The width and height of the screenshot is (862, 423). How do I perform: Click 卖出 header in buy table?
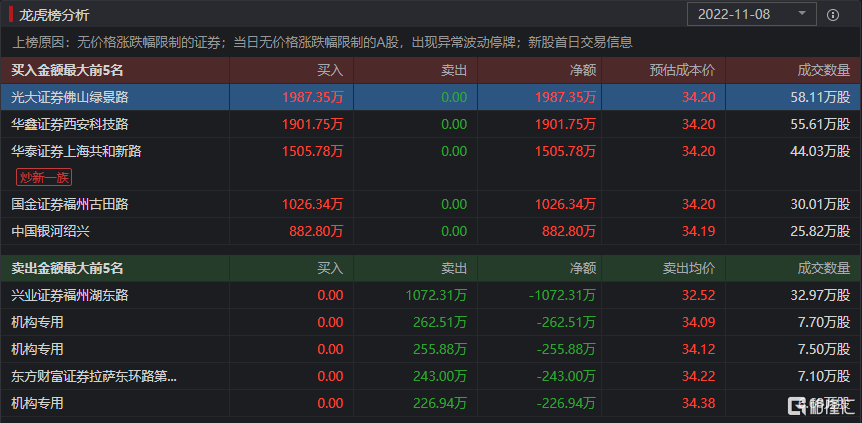point(454,70)
